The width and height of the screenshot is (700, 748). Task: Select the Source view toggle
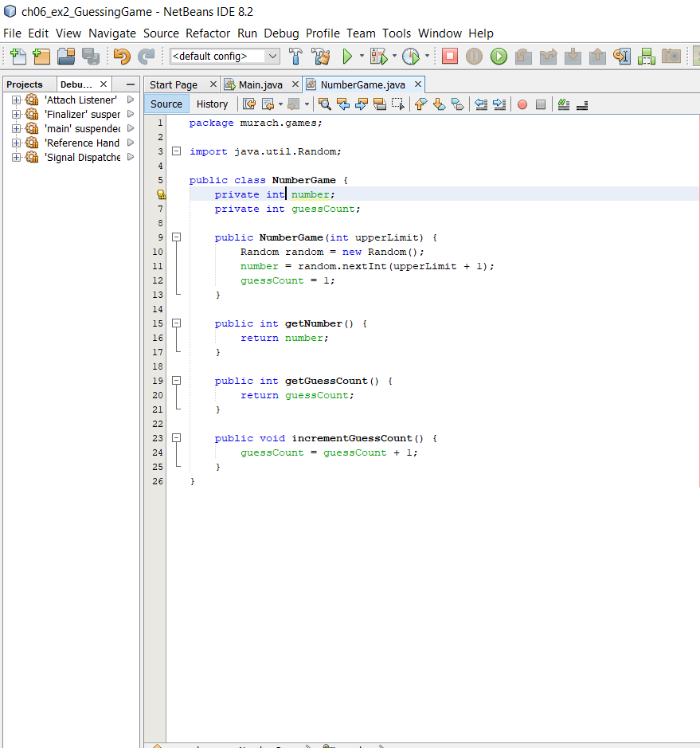166,104
